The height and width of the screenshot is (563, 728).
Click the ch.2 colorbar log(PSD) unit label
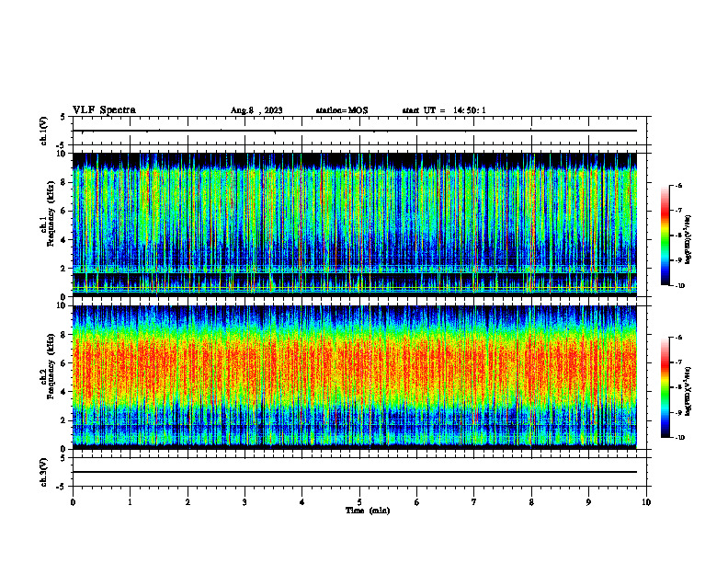point(688,390)
